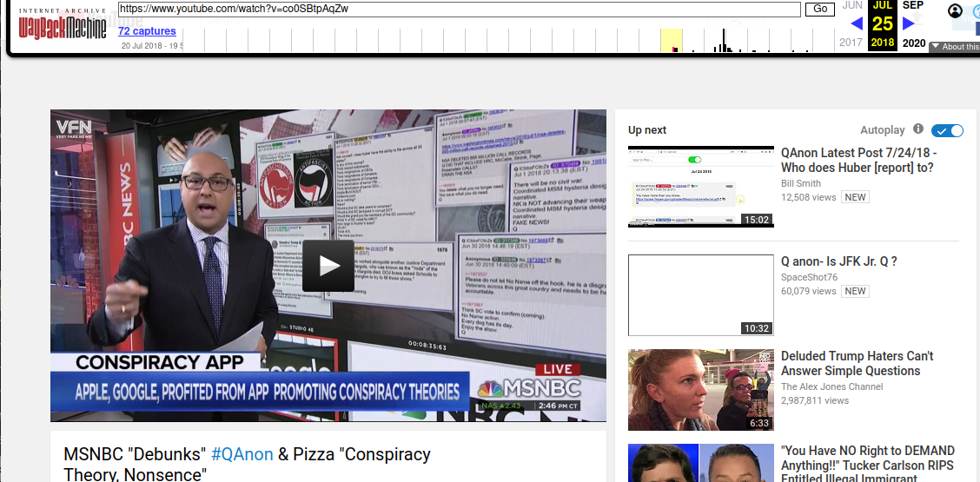
Task: Open SpaceShot76 channel name
Action: click(810, 278)
